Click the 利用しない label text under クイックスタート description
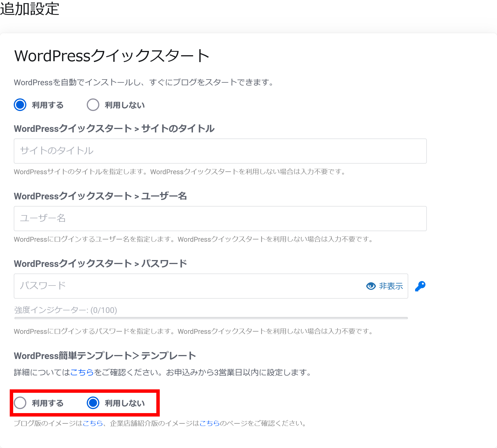 click(125, 105)
